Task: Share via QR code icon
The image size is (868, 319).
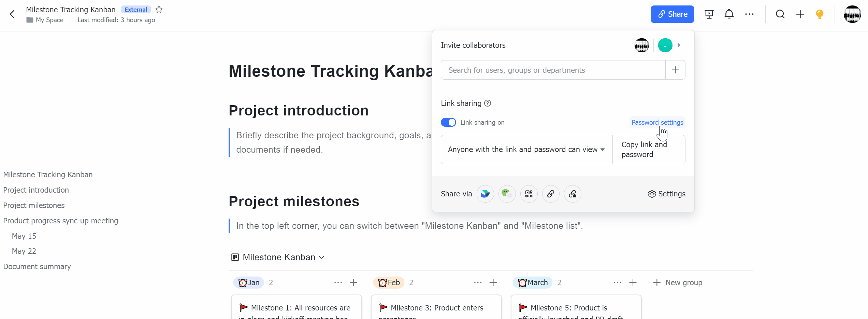Action: (x=529, y=194)
